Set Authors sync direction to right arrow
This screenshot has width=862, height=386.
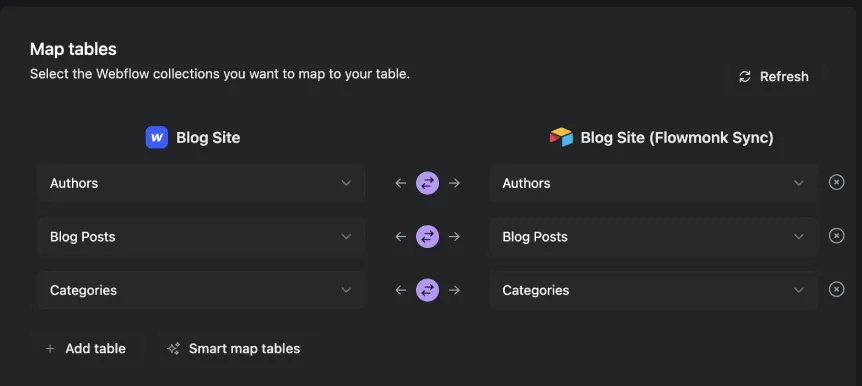454,183
